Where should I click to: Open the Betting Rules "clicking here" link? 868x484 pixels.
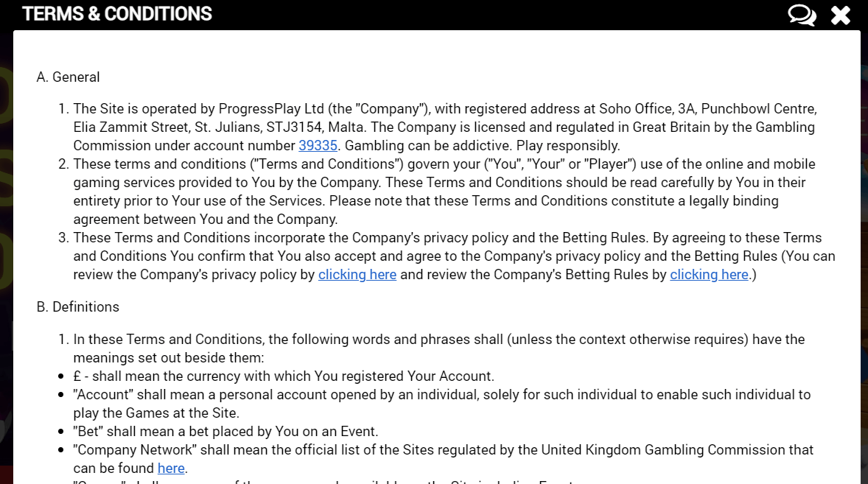pos(709,274)
